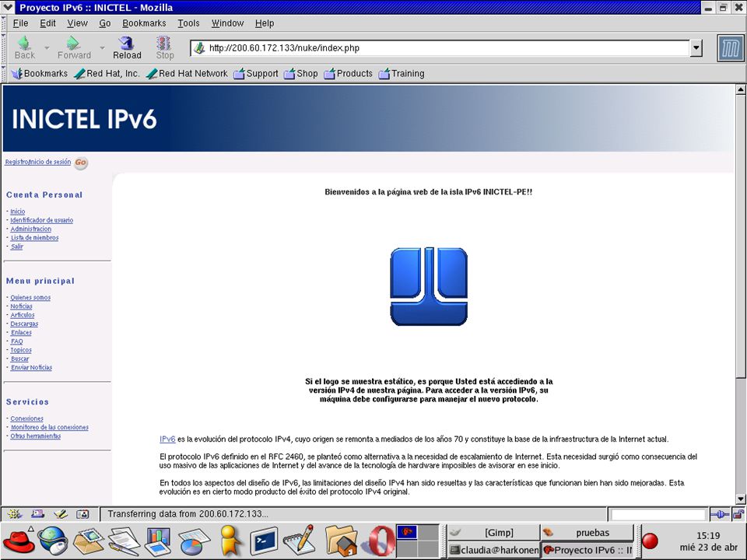Open the Topicos link

pyautogui.click(x=21, y=350)
